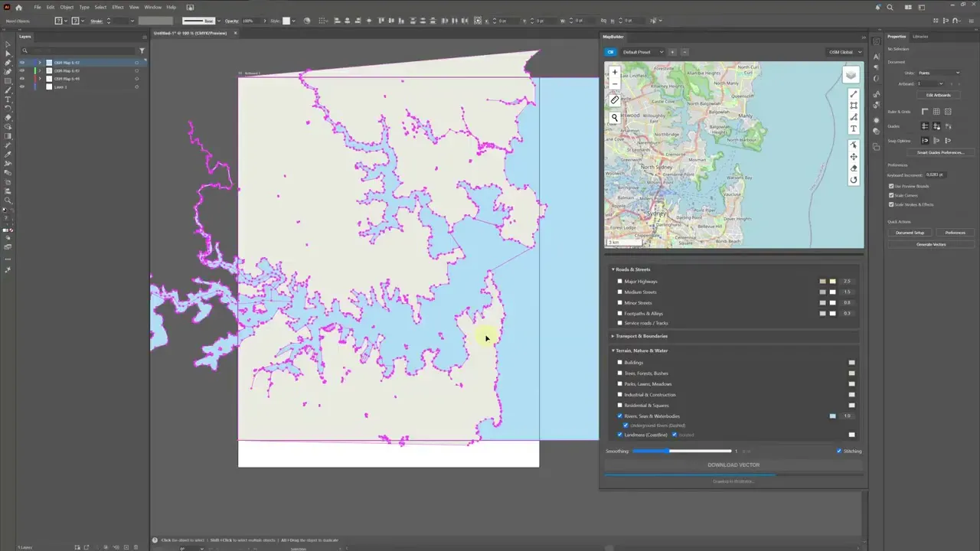Enable the Minor Streets checkbox
Viewport: 980px width, 551px height.
[620, 303]
